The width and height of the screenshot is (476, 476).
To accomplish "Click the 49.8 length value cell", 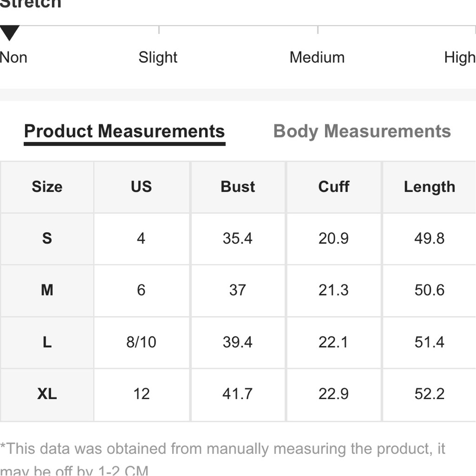I will pos(429,238).
